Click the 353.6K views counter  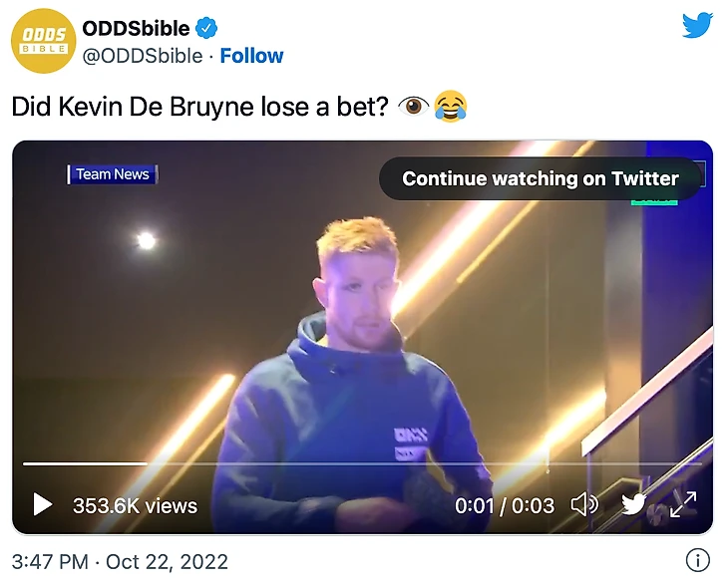pos(135,505)
